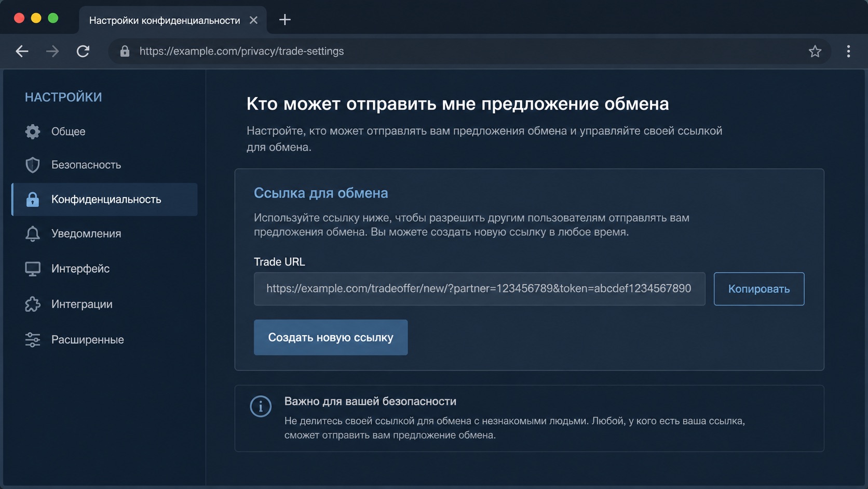This screenshot has height=489, width=868.
Task: Go back with the browser back arrow
Action: [x=22, y=51]
